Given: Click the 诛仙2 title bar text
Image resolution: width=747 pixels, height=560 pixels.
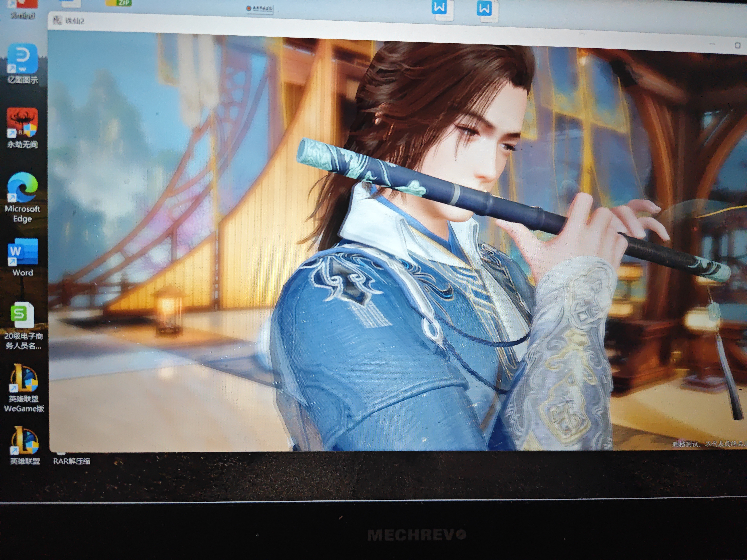Looking at the screenshot, I should point(75,21).
